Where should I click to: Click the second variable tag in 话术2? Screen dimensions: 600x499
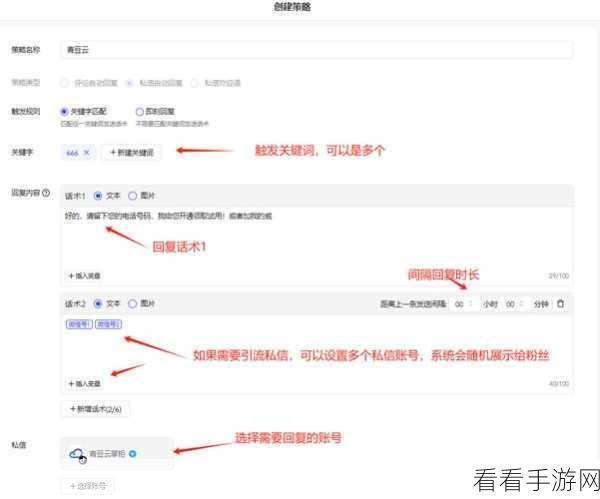pos(108,325)
